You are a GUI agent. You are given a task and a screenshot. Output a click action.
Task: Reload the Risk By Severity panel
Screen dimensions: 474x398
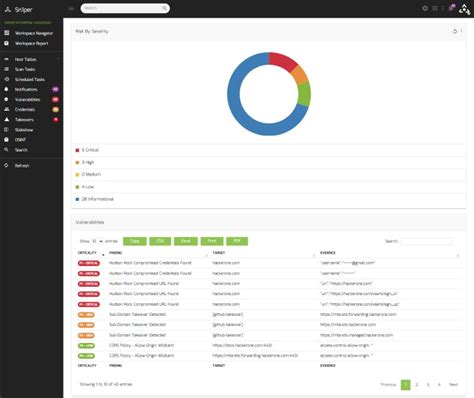(x=455, y=31)
